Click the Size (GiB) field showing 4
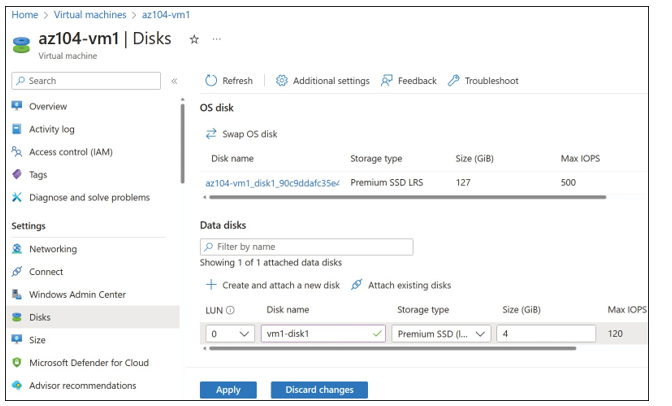Screen dimensions: 672x406 click(x=546, y=334)
